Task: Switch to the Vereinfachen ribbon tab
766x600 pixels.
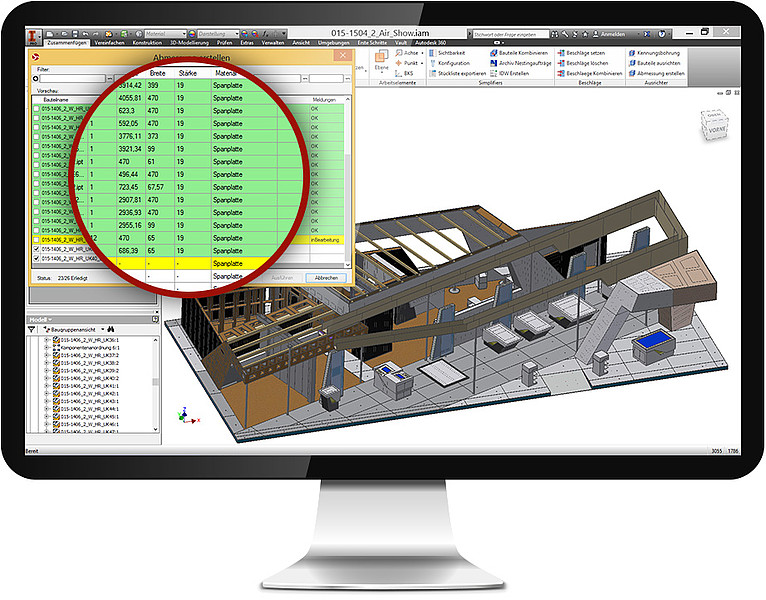Action: 109,43
